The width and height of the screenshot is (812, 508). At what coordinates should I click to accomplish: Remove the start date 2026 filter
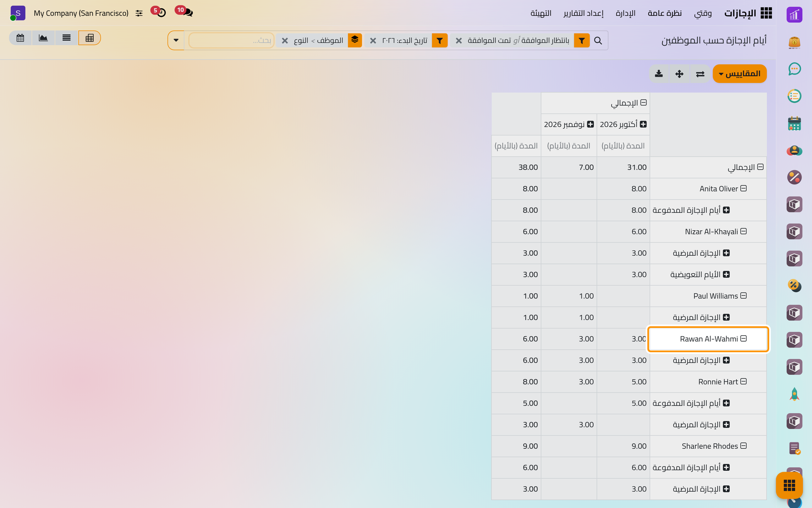[x=373, y=41]
